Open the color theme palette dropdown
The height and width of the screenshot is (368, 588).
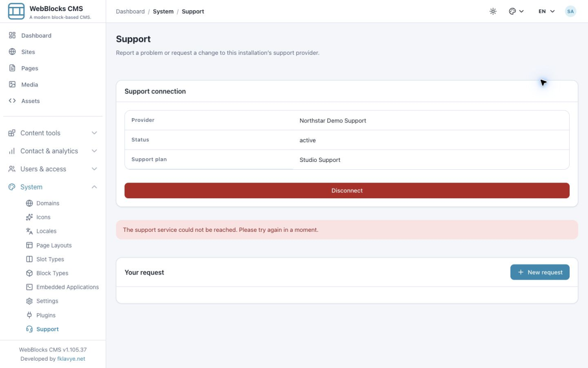(x=516, y=11)
